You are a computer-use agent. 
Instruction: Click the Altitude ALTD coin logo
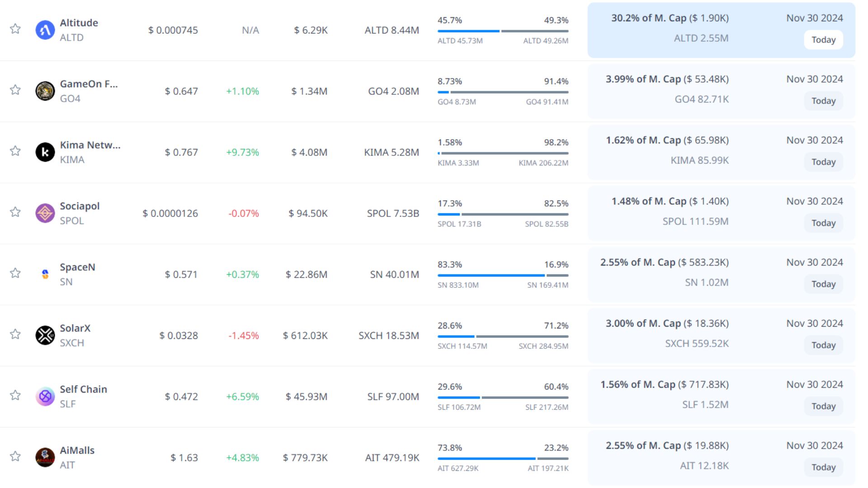click(45, 30)
